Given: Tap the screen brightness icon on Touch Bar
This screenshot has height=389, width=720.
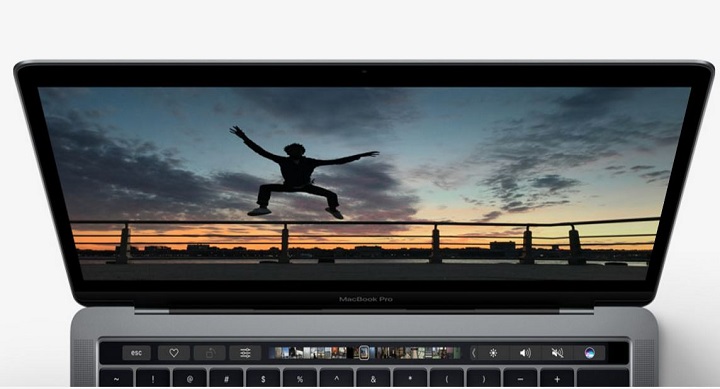Looking at the screenshot, I should coord(493,353).
